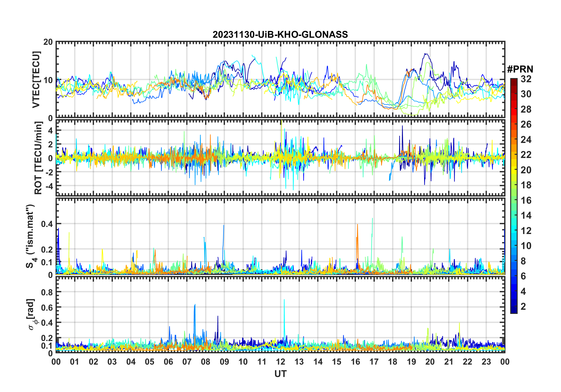
Task: Click the plot title 20231130-UiB-KHO-GLONASS
Action: pos(280,35)
